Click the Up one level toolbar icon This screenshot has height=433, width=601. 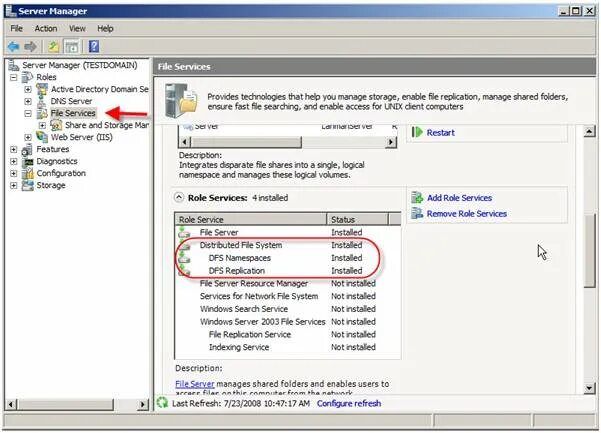pyautogui.click(x=53, y=47)
